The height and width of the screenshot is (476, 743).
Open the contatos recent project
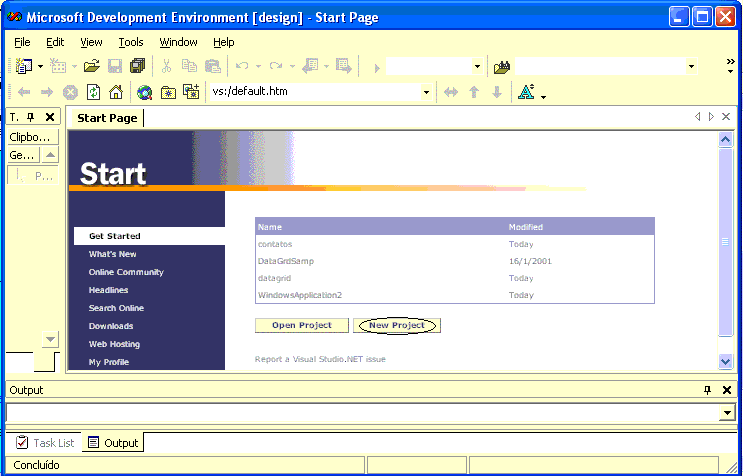tap(275, 244)
